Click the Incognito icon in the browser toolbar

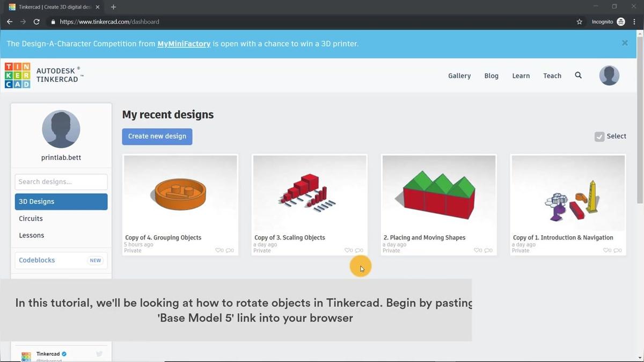point(621,22)
